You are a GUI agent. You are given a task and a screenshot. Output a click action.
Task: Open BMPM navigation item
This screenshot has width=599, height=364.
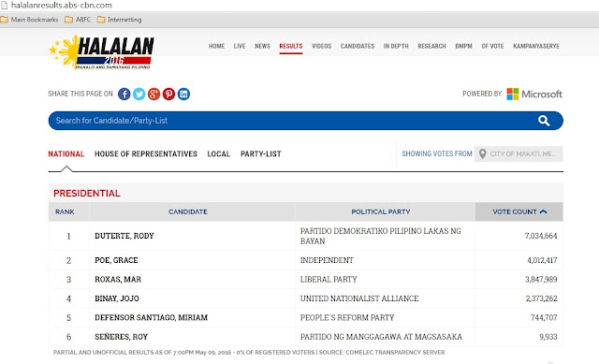(464, 46)
